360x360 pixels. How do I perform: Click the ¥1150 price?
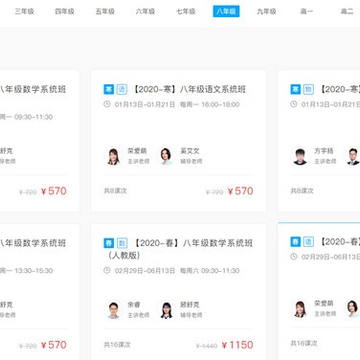coord(237,345)
